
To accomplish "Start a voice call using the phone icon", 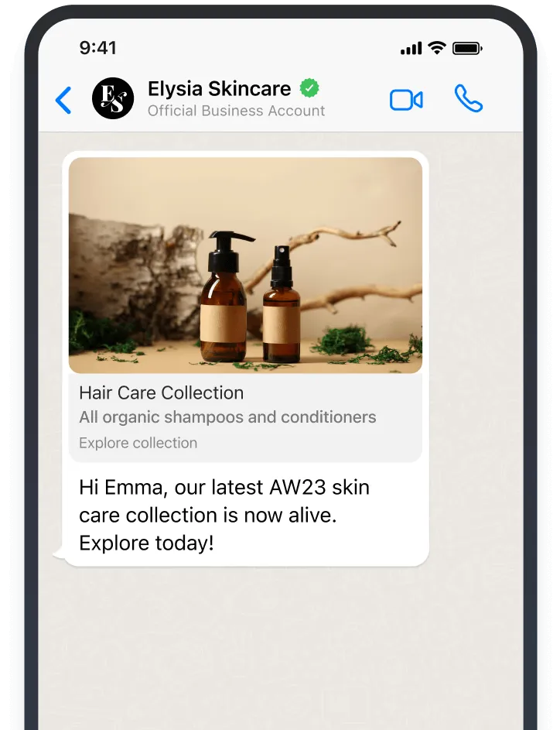I will coord(469,98).
